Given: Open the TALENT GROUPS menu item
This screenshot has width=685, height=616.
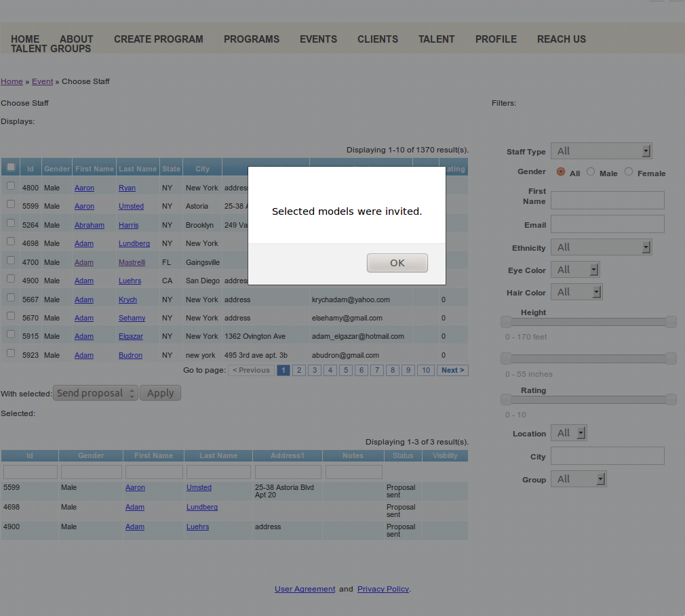Looking at the screenshot, I should coord(51,49).
